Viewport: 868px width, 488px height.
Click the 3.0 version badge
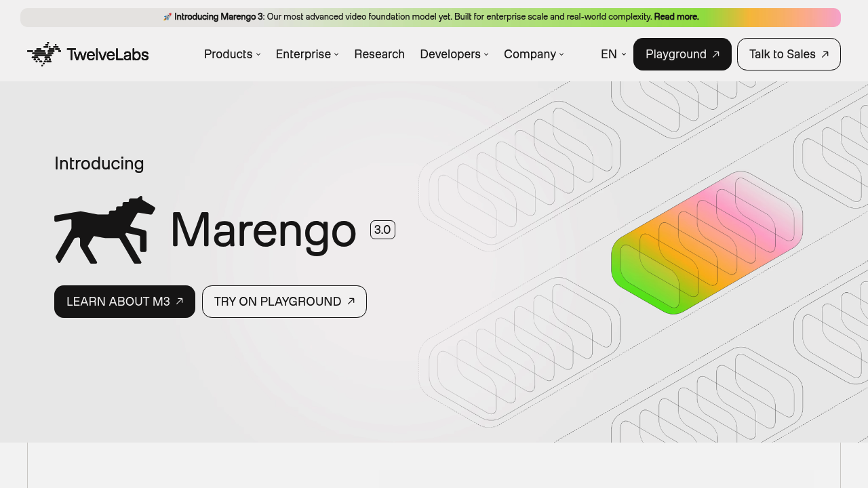click(x=382, y=230)
